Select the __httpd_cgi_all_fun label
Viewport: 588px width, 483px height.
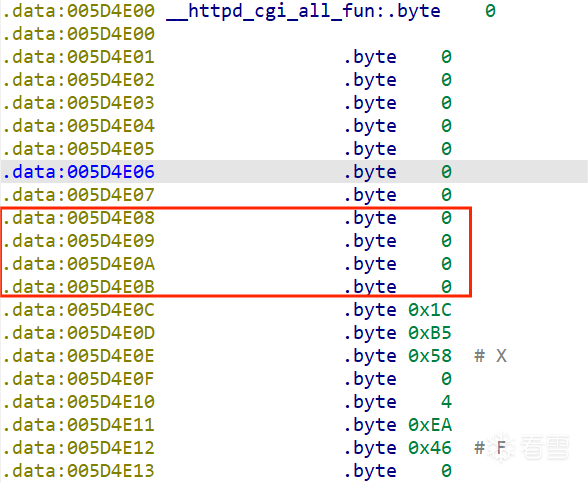pyautogui.click(x=270, y=11)
